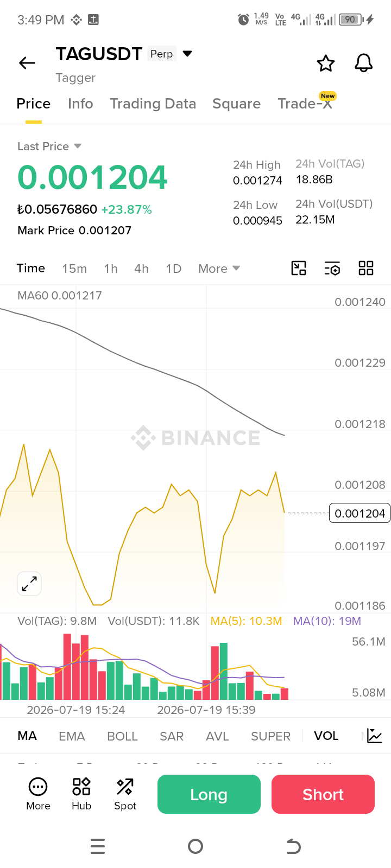Toggle the VOL indicator

326,736
